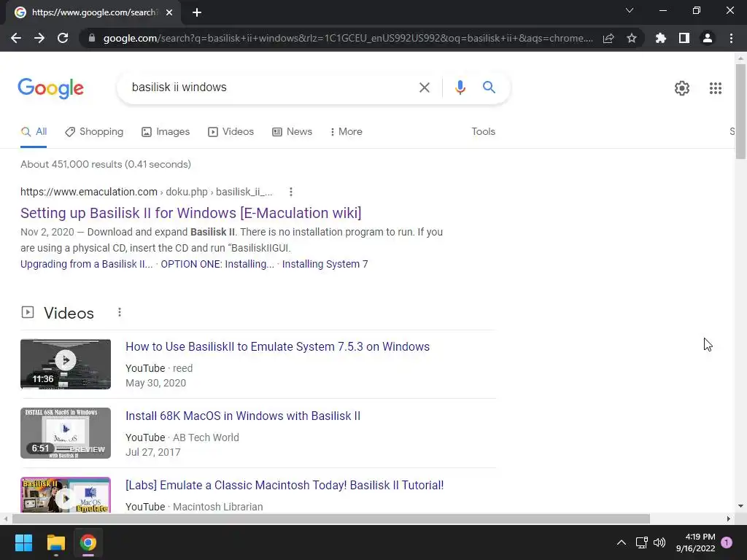Open Videos section three-dot options

[119, 312]
